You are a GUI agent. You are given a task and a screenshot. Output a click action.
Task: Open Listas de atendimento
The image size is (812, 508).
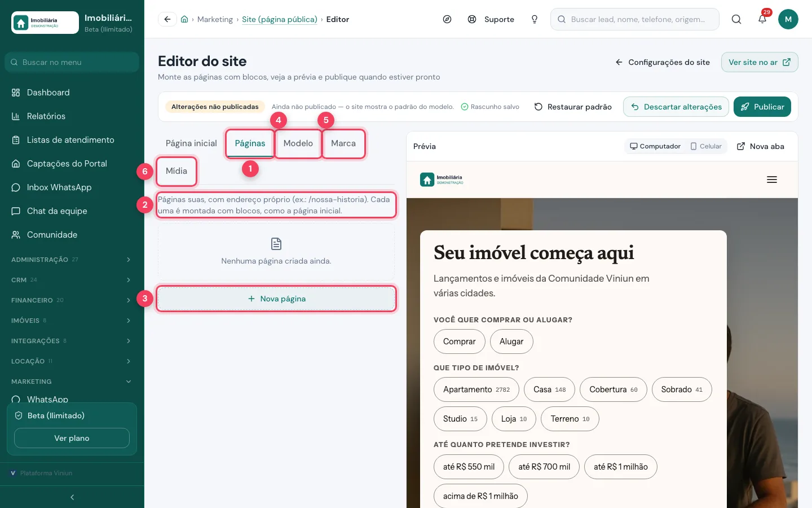[72, 140]
